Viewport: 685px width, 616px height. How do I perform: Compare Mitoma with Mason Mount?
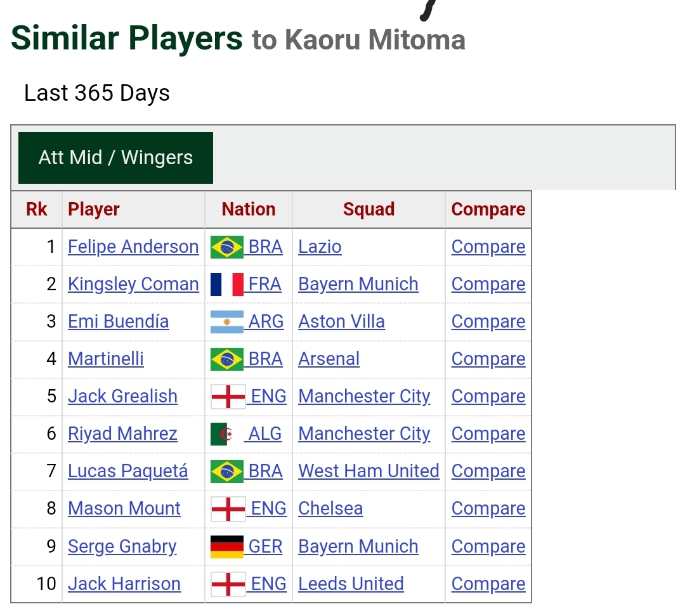488,509
